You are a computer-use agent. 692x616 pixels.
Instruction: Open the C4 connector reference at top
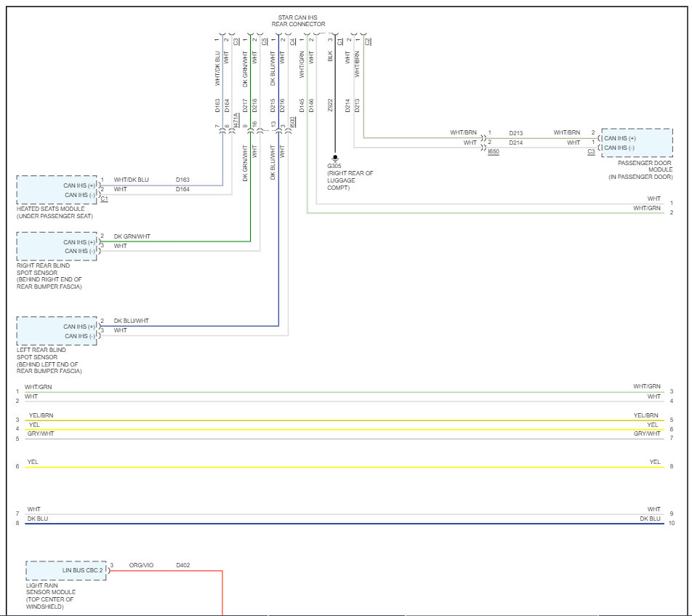[x=292, y=41]
